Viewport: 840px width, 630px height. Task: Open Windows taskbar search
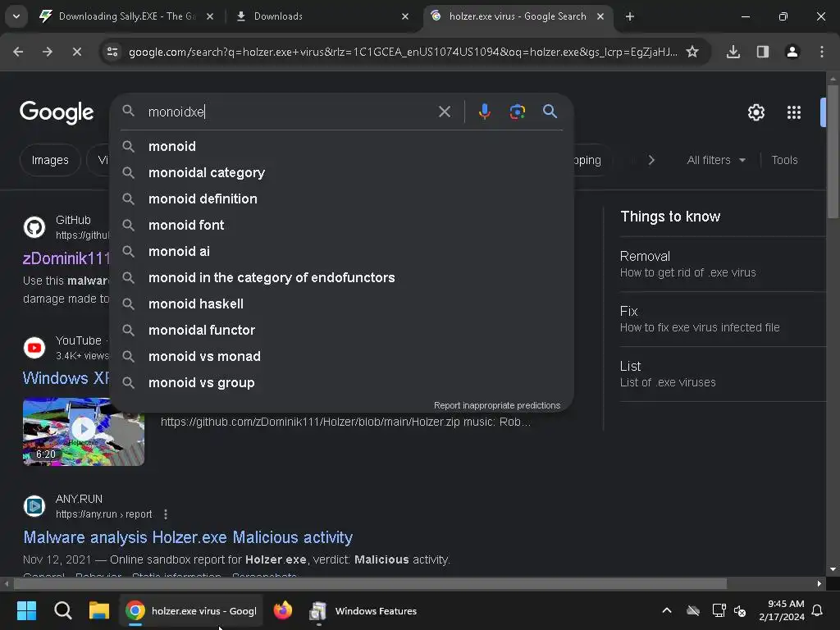click(x=62, y=610)
